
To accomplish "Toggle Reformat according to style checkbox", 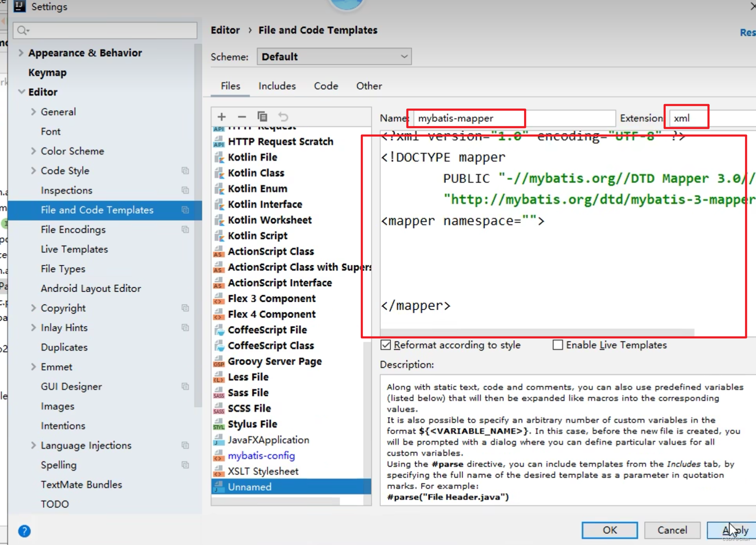I will (x=386, y=345).
